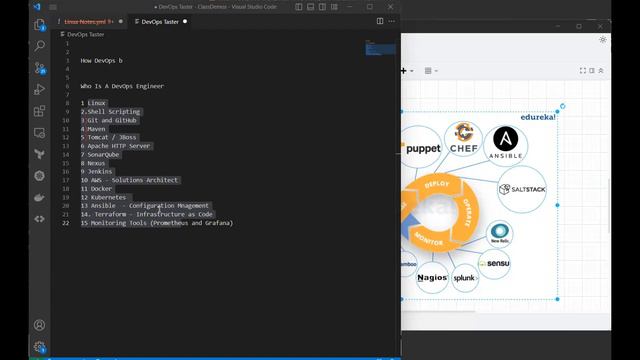Click the line 'How DevOps b'
The height and width of the screenshot is (360, 640).
point(102,60)
